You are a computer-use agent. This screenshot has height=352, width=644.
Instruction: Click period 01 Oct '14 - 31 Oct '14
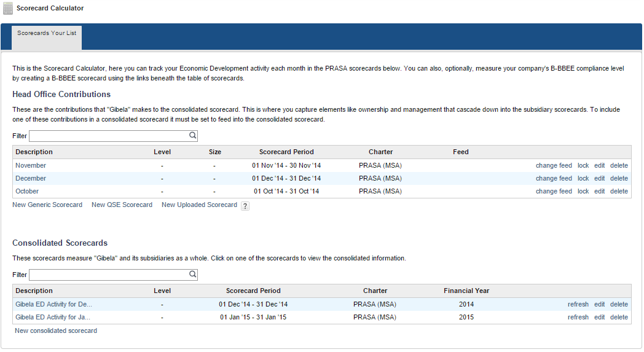pos(286,192)
